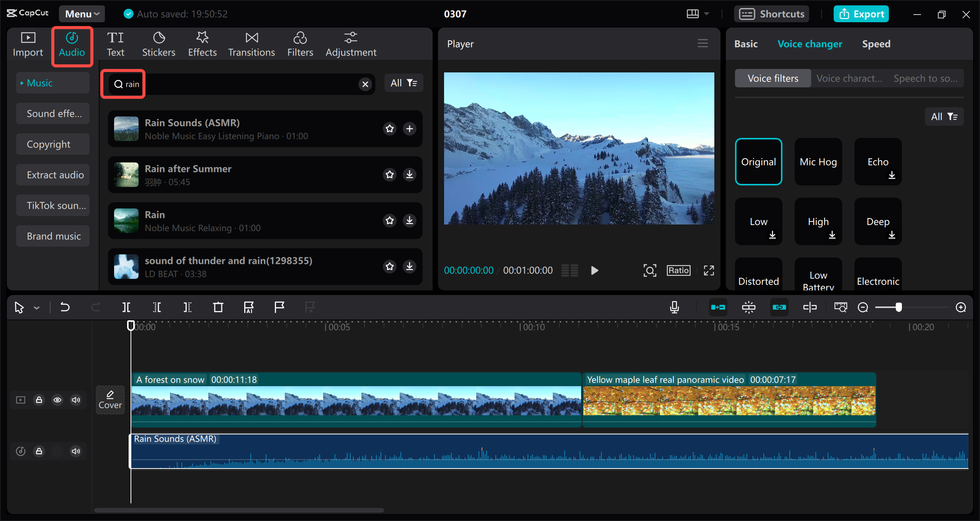Open the Menu dropdown
This screenshot has height=521, width=980.
(x=81, y=13)
